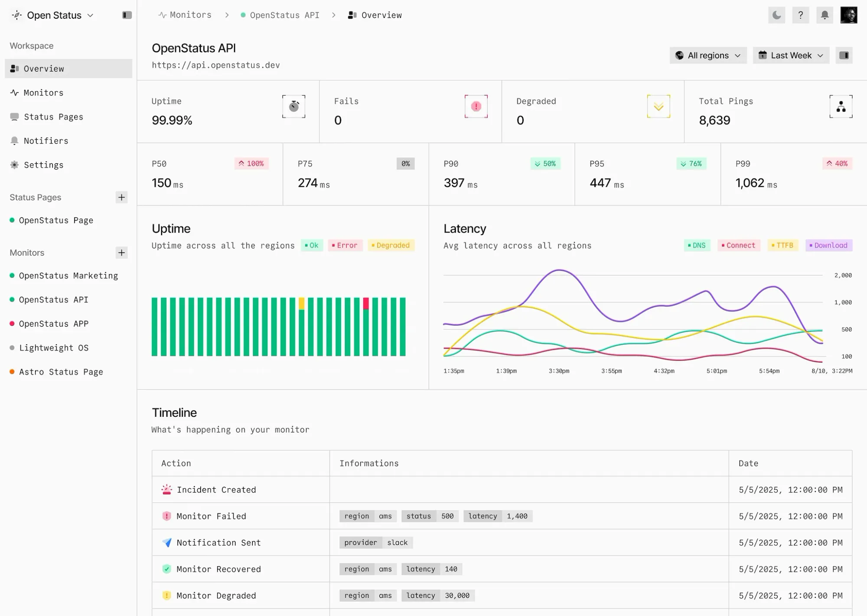This screenshot has height=616, width=867.
Task: Click the Uptime stopwatch icon
Action: tap(294, 107)
